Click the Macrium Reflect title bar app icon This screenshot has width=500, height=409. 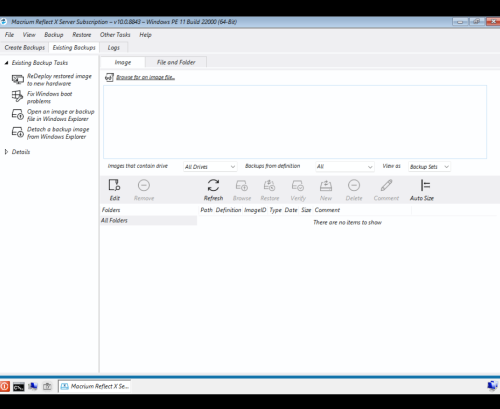coord(3,22)
